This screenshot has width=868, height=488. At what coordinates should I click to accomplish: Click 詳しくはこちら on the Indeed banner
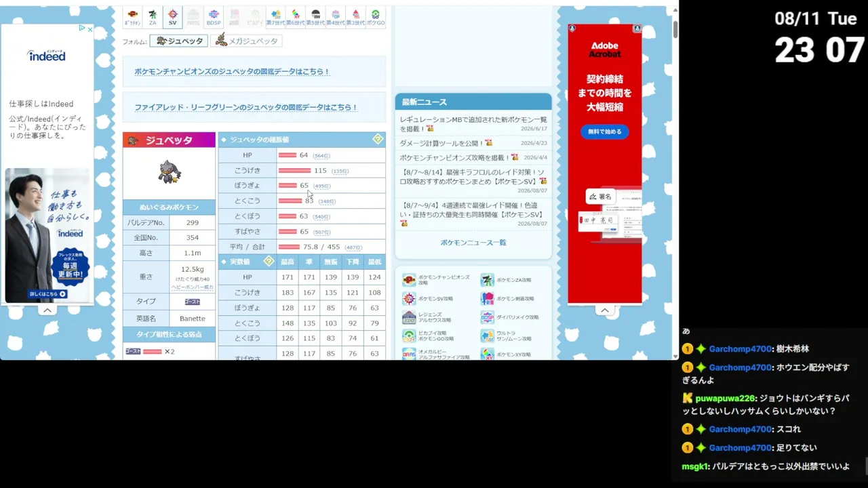click(48, 294)
